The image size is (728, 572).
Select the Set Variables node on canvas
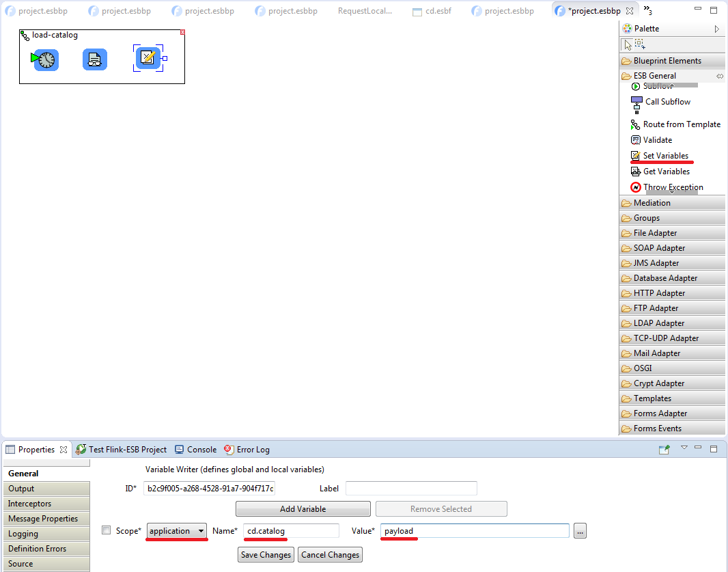[148, 58]
